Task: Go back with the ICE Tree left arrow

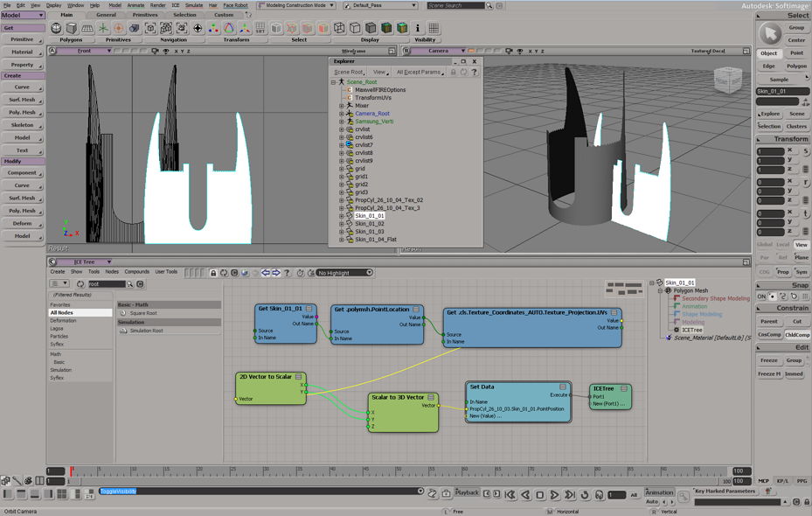Action: pyautogui.click(x=266, y=273)
